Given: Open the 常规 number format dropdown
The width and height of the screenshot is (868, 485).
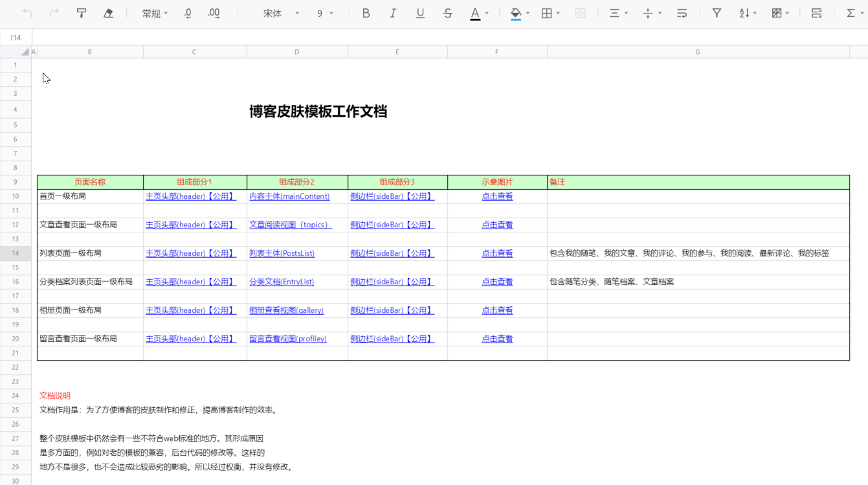Looking at the screenshot, I should (155, 13).
